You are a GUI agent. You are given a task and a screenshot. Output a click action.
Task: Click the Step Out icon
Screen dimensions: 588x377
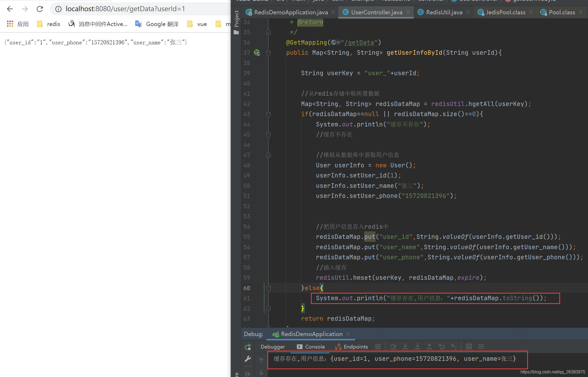pos(429,347)
